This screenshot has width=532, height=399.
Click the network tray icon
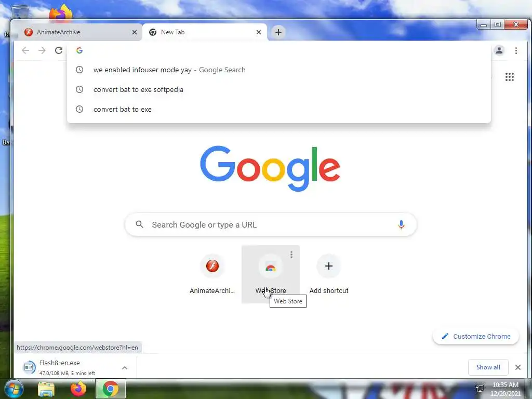(x=480, y=389)
